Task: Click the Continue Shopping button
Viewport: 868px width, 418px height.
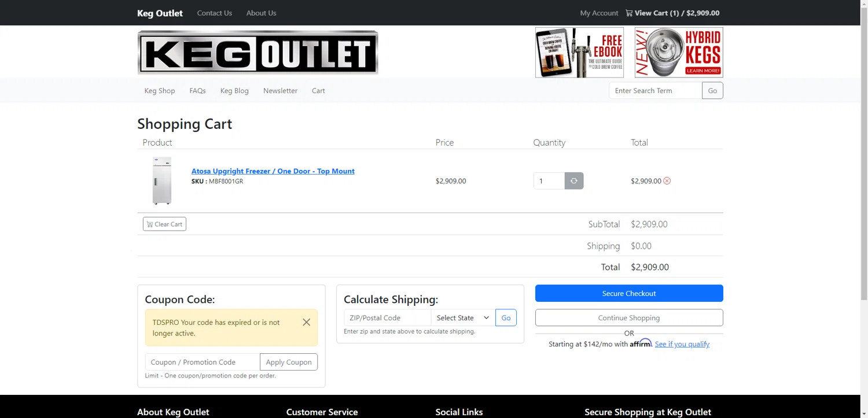Action: coord(629,318)
